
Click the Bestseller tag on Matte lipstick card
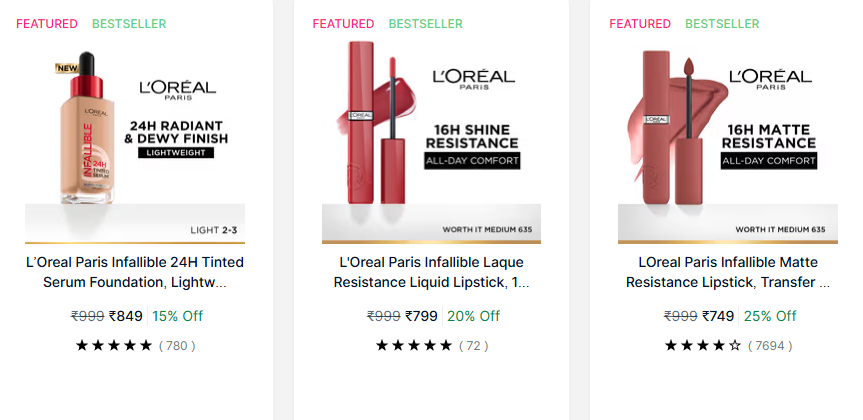pyautogui.click(x=722, y=24)
